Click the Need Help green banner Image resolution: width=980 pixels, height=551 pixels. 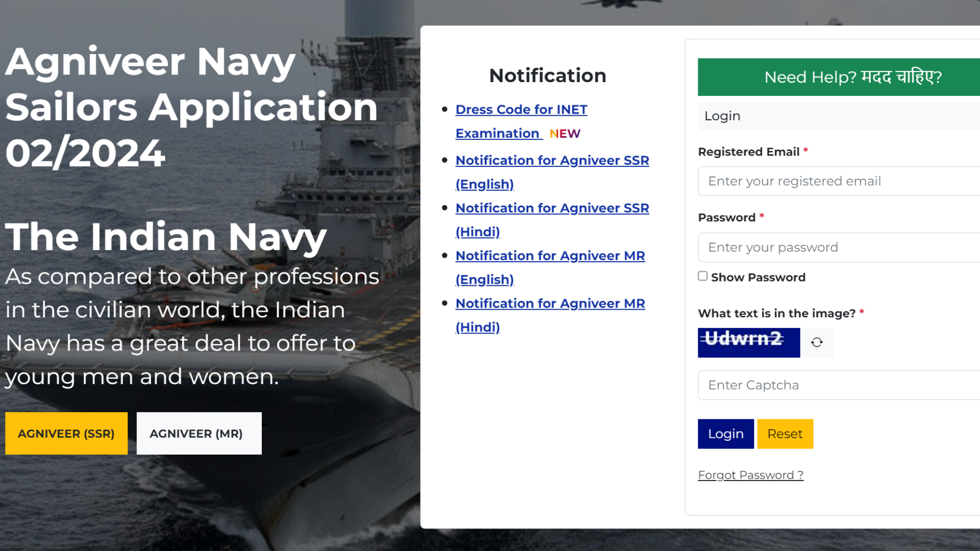[839, 77]
